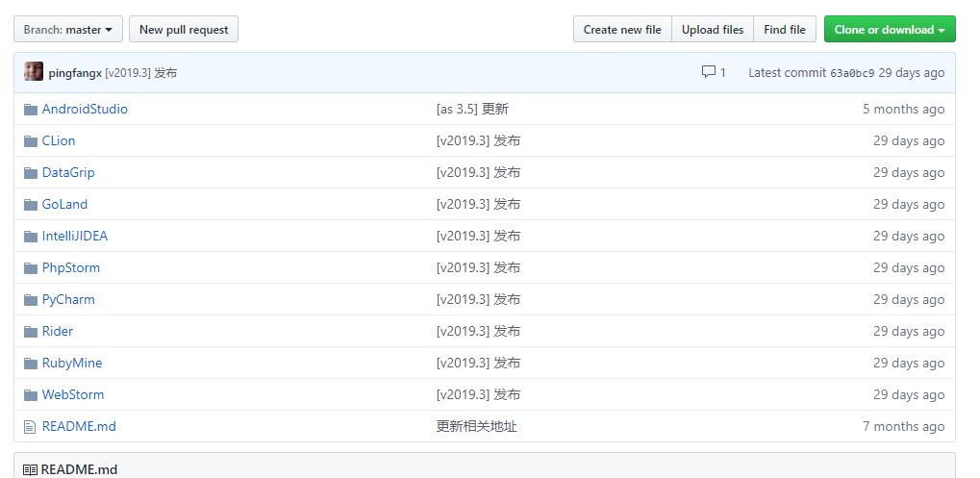
Task: Open commit message [as 3.5] 更新
Action: click(x=472, y=110)
